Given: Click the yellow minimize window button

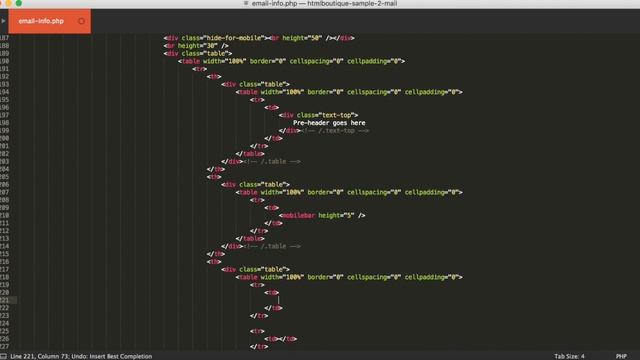Looking at the screenshot, I should 9,3.
